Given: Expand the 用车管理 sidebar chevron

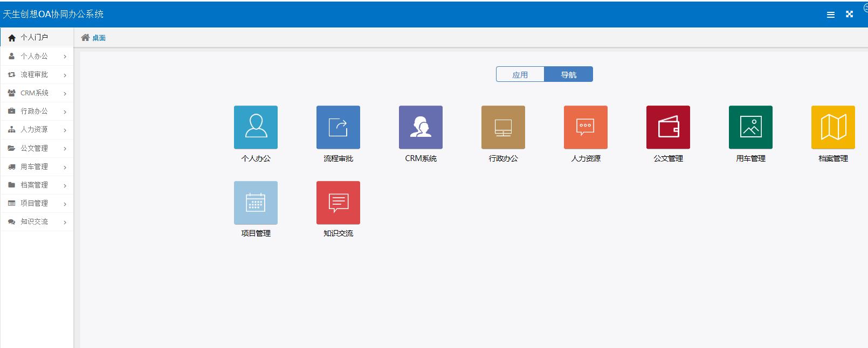Looking at the screenshot, I should pos(65,167).
